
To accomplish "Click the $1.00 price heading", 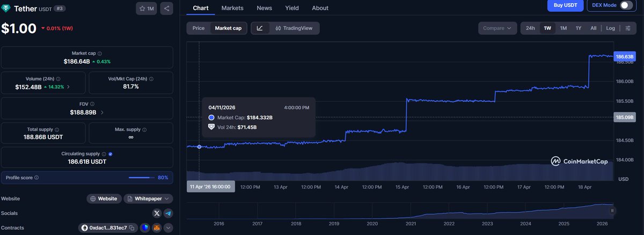I will (19, 28).
